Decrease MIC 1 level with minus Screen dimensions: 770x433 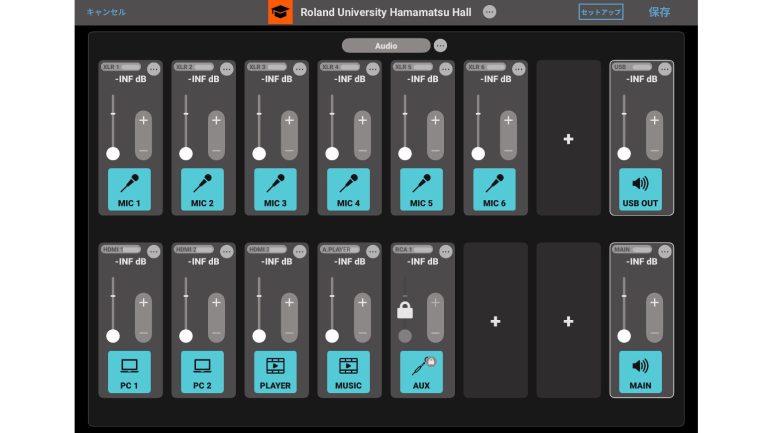coord(143,150)
